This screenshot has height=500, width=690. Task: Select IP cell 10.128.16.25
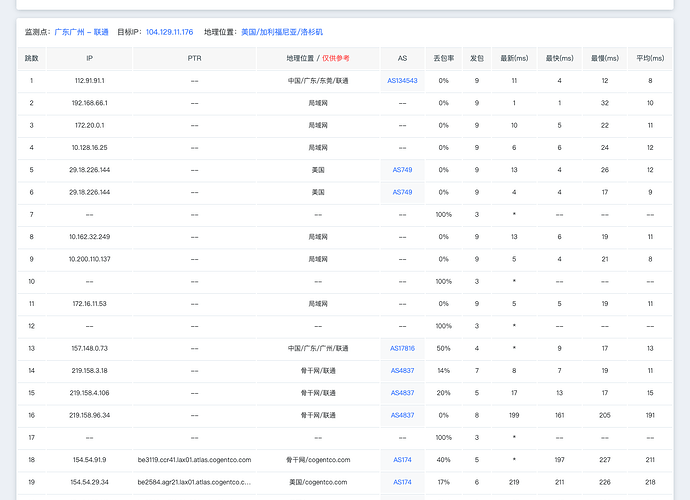89,147
